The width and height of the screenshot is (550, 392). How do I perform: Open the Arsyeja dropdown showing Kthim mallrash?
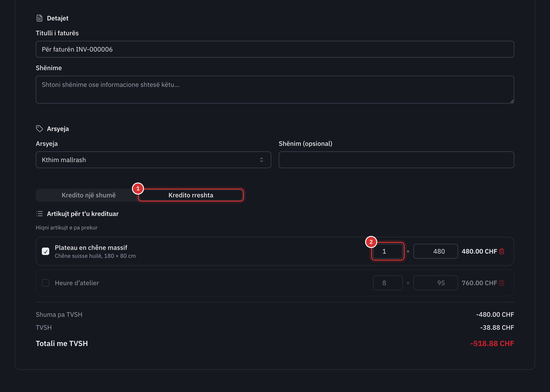pos(153,160)
